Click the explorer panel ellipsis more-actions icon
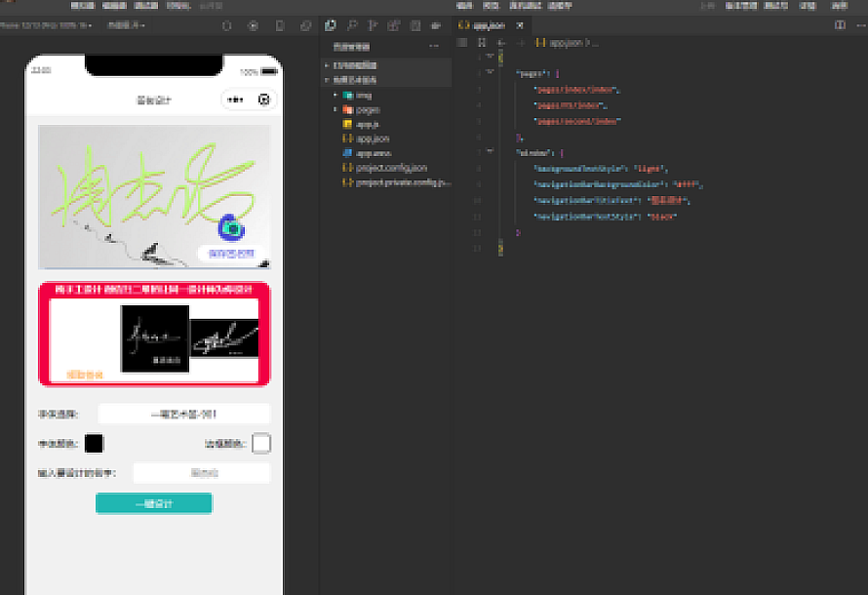This screenshot has width=868, height=595. point(434,46)
